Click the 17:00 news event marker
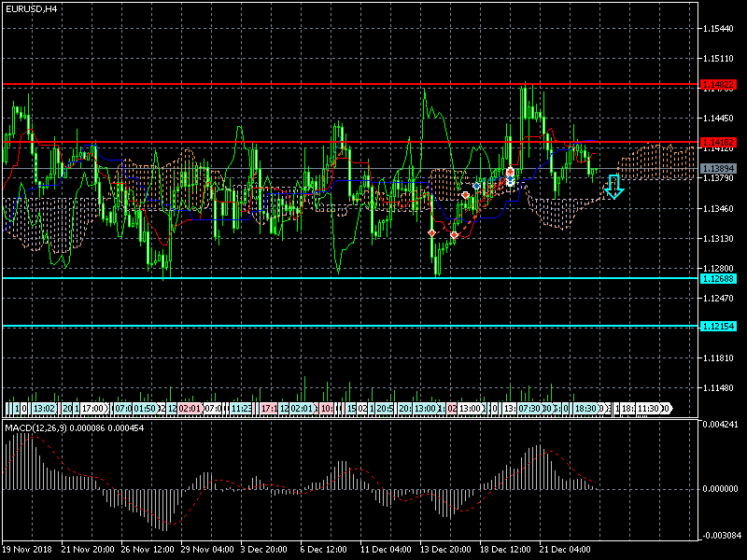 [92, 409]
